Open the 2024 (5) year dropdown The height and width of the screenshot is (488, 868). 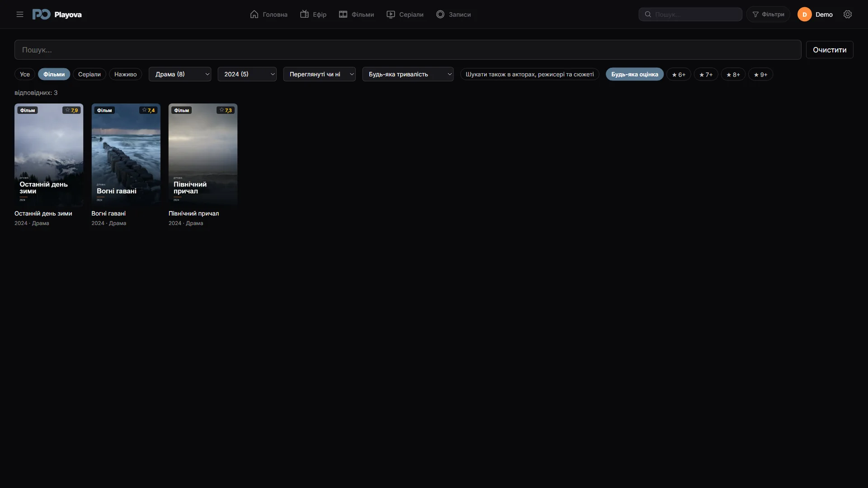pos(247,74)
